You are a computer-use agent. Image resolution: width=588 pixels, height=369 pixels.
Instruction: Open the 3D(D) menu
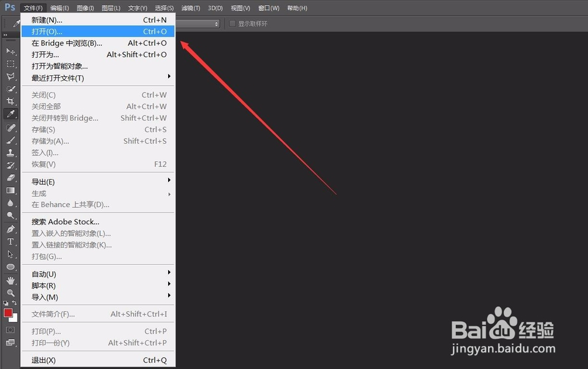215,8
